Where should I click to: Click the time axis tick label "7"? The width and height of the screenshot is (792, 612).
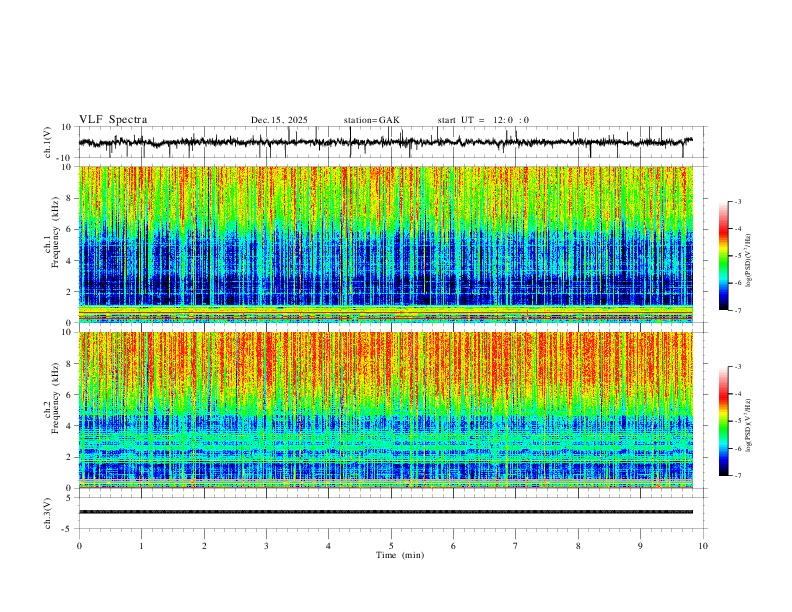[x=516, y=546]
